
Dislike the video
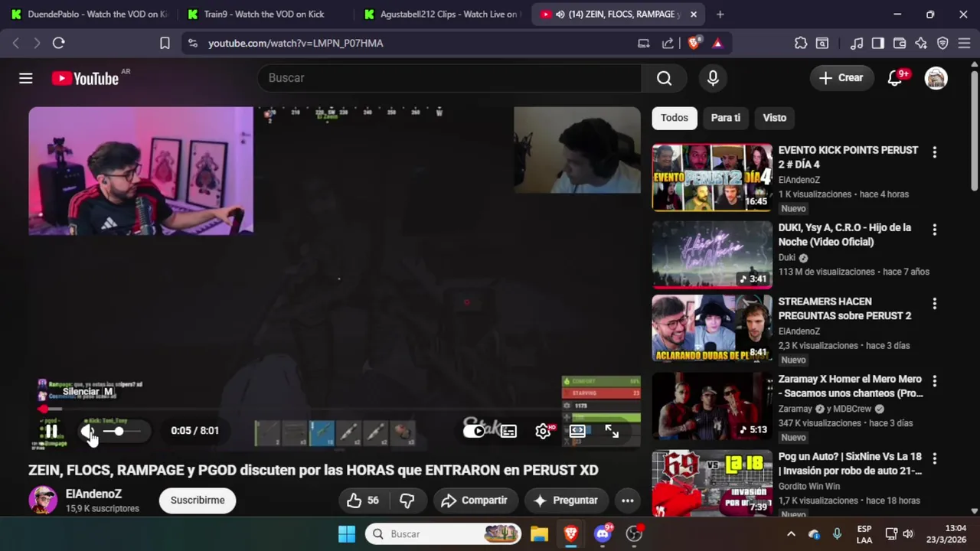coord(407,500)
